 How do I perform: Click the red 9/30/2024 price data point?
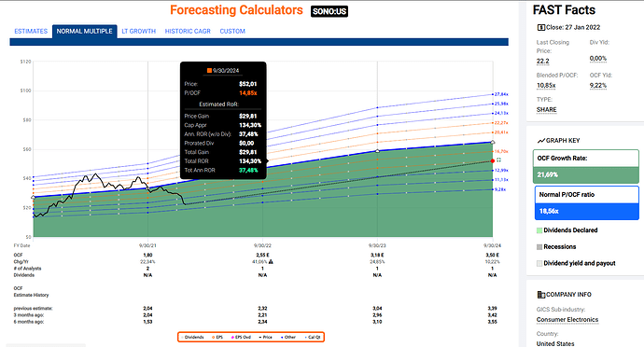coord(493,161)
